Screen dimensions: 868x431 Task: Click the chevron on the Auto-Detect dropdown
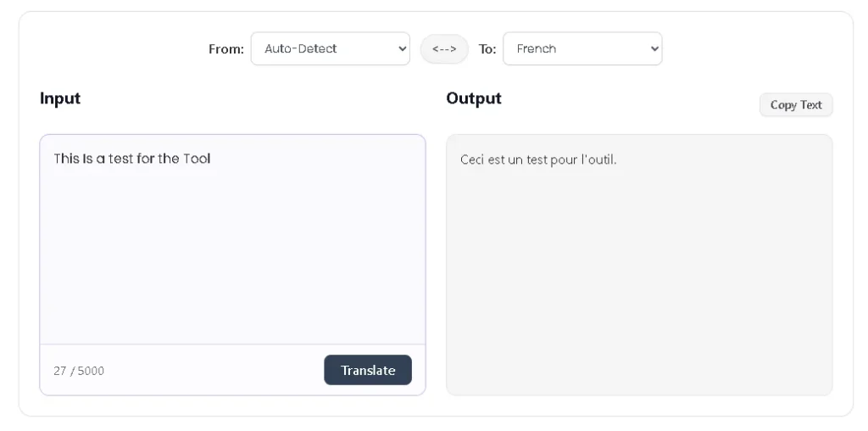402,49
